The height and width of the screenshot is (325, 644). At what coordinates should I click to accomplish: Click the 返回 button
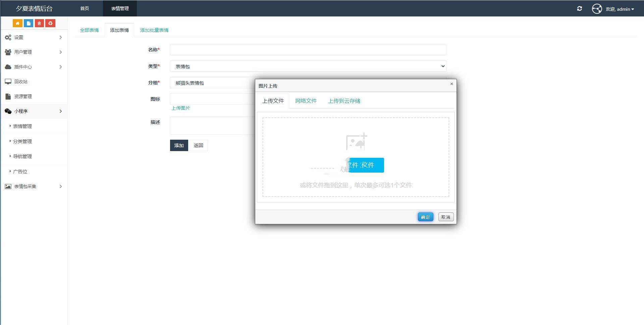pos(198,145)
